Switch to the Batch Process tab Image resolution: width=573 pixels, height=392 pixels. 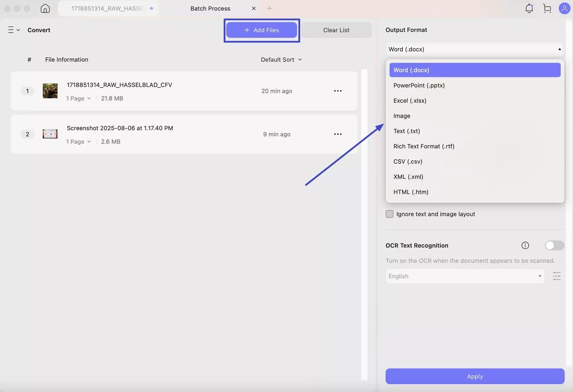211,8
